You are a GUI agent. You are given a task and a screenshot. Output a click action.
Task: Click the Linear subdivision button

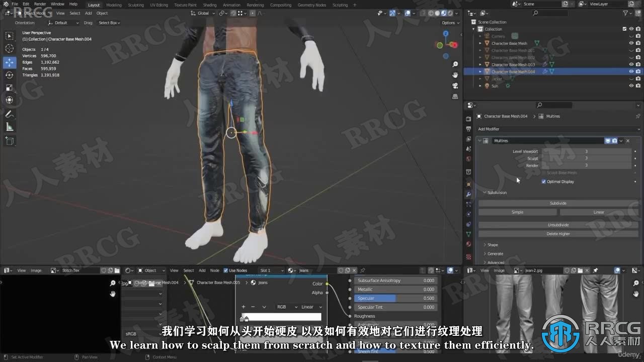[x=599, y=212]
